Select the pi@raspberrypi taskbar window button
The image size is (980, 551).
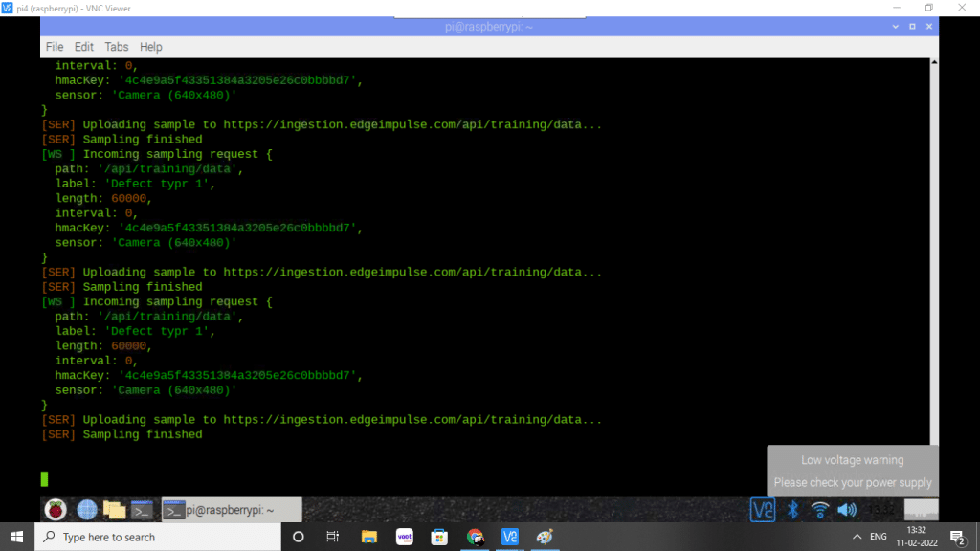coord(231,510)
